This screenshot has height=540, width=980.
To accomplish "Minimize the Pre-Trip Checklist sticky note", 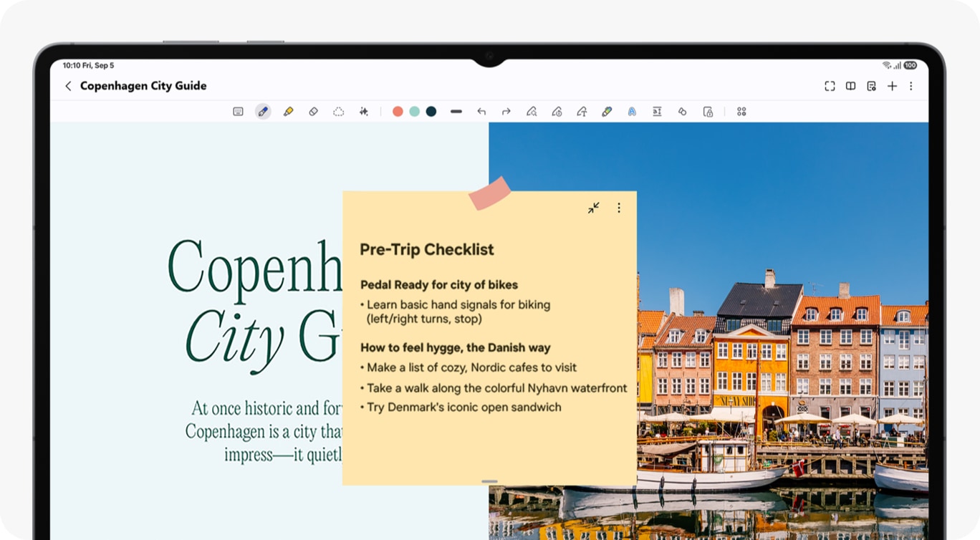I will 593,208.
